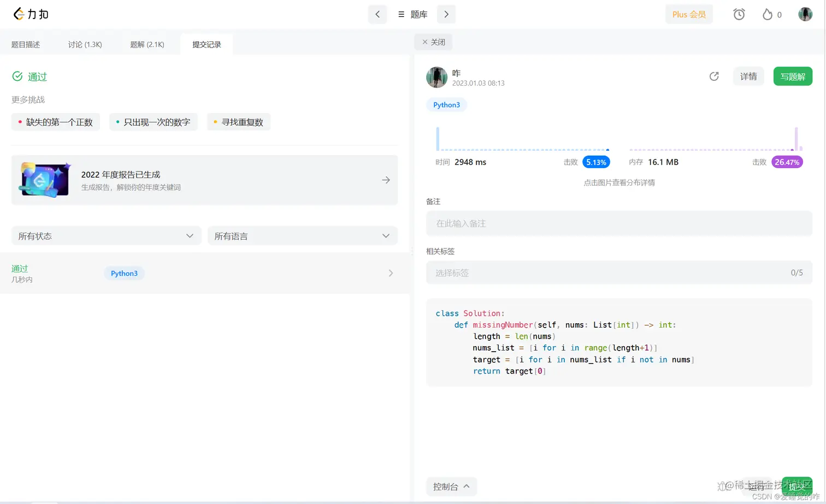The width and height of the screenshot is (826, 504).
Task: Open the alarm clock timer icon
Action: [x=739, y=14]
